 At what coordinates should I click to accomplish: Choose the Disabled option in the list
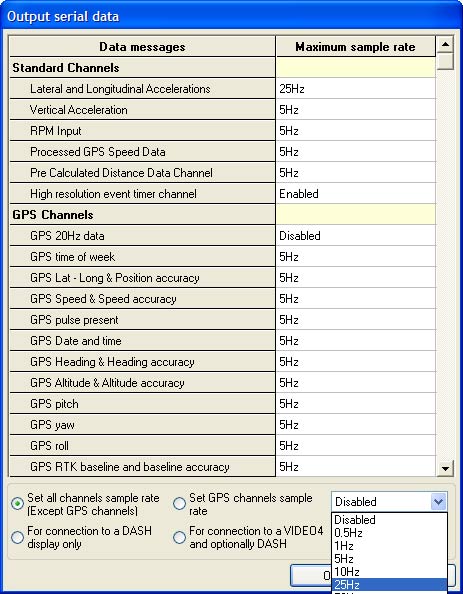[x=389, y=520]
